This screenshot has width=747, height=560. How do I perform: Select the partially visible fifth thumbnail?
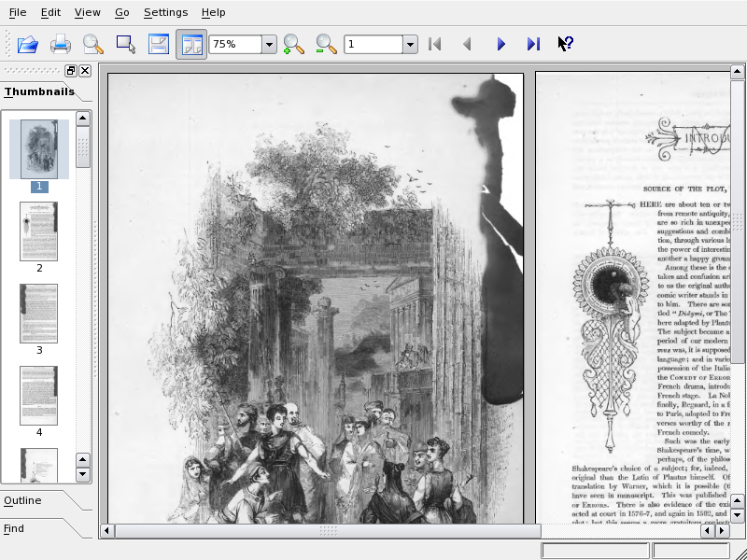[38, 465]
